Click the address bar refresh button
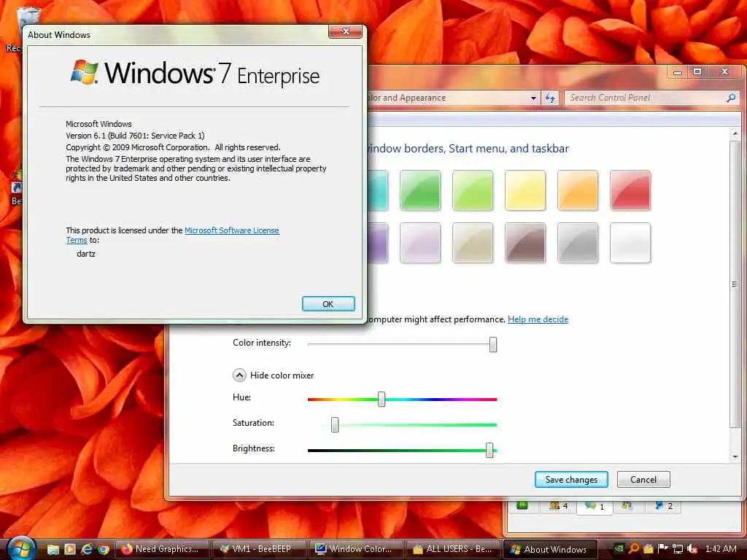 pyautogui.click(x=550, y=98)
